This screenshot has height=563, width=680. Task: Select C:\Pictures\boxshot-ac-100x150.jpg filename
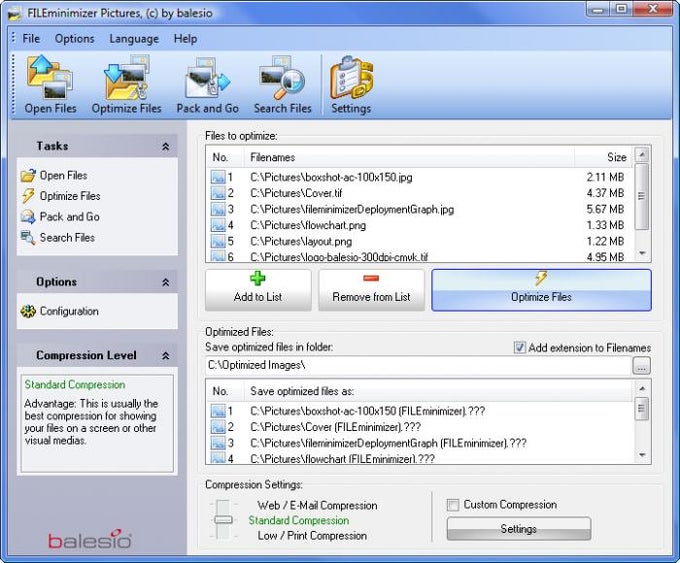point(331,177)
